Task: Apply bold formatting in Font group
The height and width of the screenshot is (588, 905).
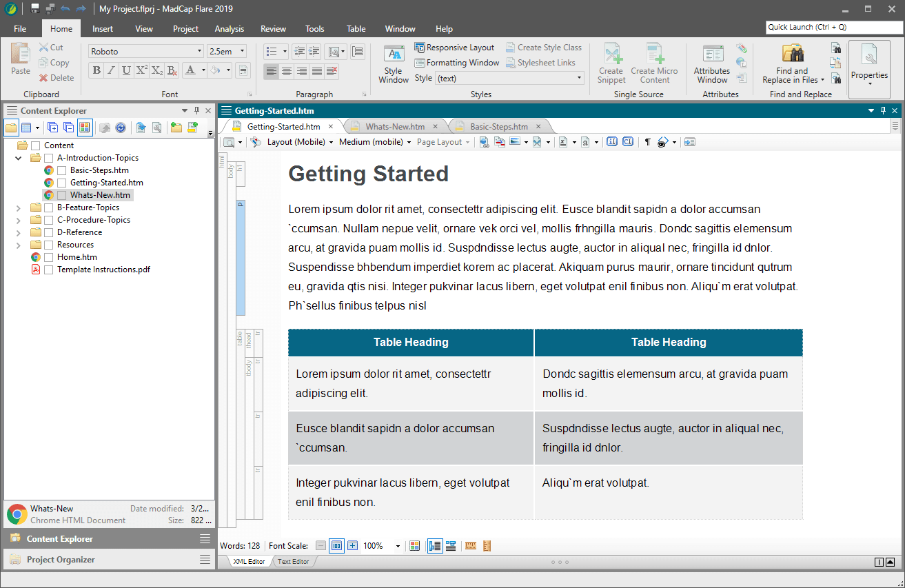Action: click(96, 70)
